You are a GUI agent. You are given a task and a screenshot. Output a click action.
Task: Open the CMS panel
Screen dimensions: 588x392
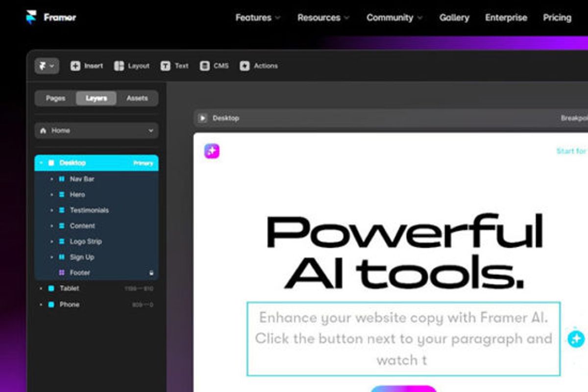(x=214, y=66)
